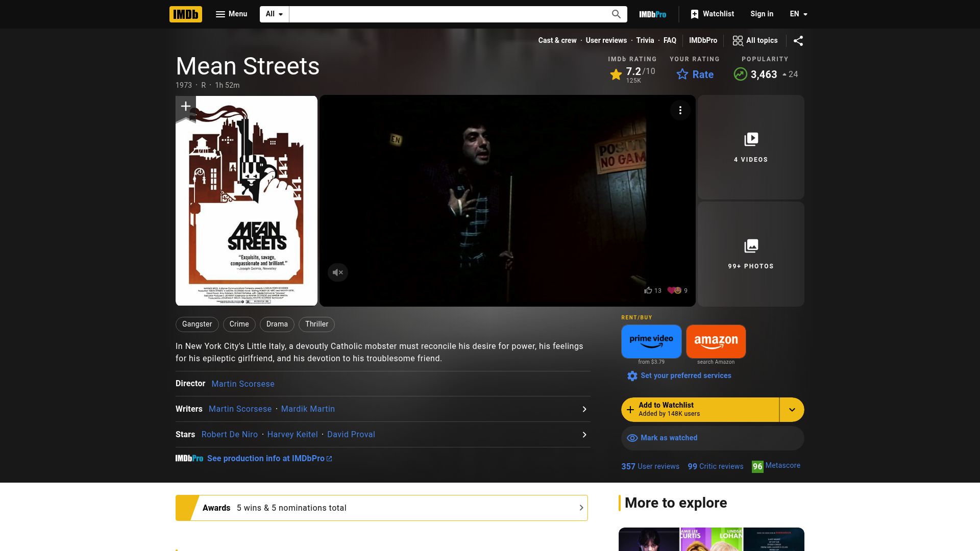Go to Cast & crew

[x=557, y=40]
